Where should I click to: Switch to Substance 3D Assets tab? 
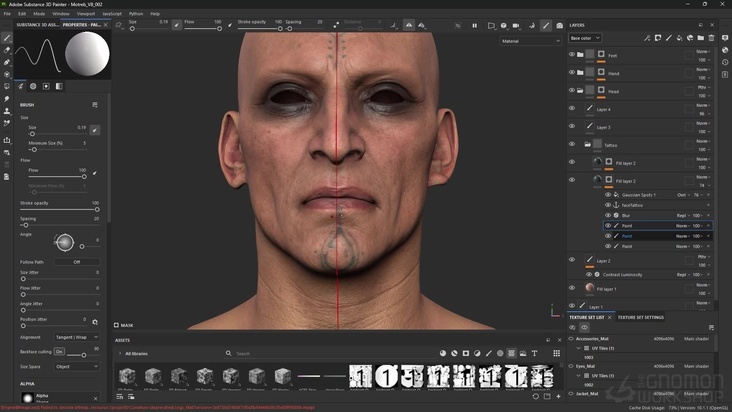click(38, 25)
